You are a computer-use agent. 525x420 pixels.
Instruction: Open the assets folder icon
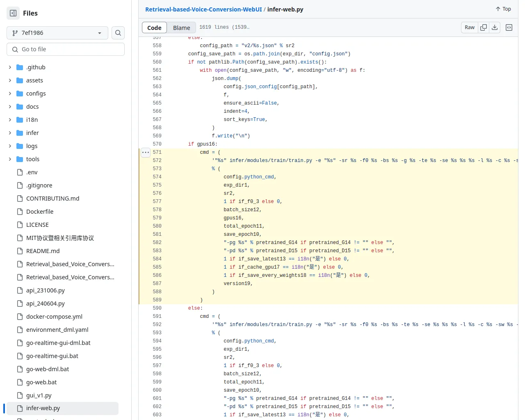[20, 80]
